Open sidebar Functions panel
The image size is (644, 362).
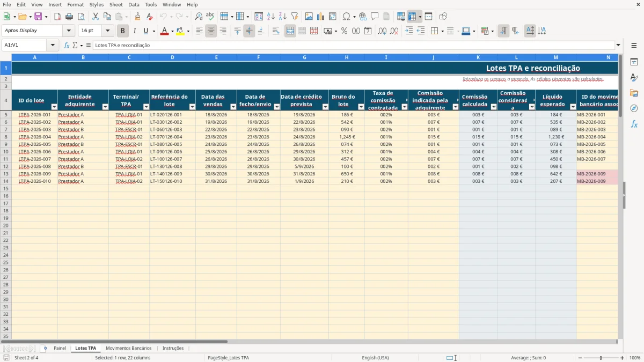pos(634,124)
